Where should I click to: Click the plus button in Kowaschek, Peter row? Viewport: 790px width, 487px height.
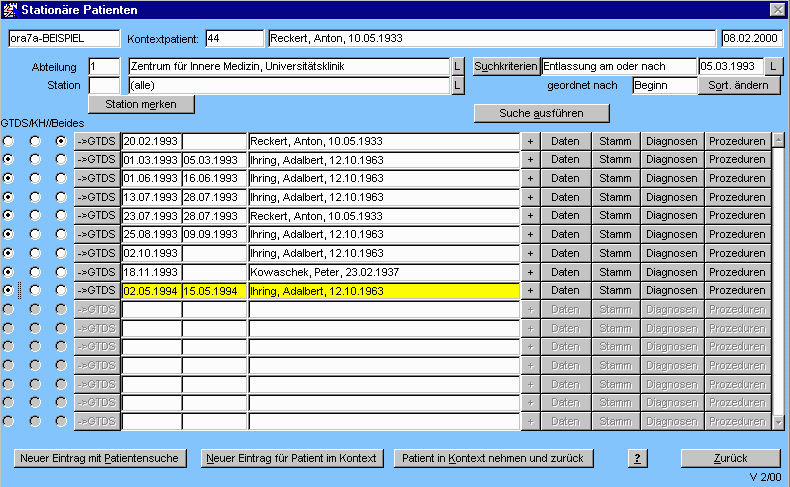tap(530, 272)
